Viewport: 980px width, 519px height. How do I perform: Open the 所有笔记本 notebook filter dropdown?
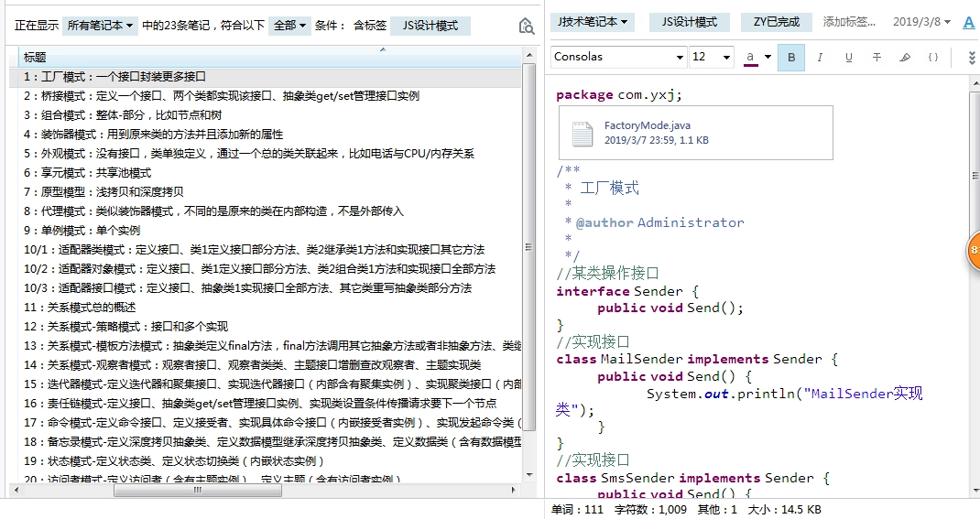pos(100,26)
